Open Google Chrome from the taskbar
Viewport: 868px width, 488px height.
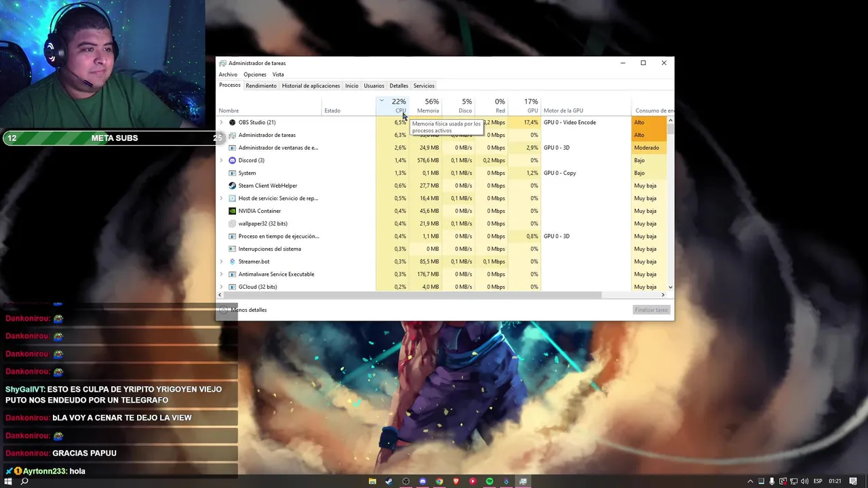(x=439, y=481)
